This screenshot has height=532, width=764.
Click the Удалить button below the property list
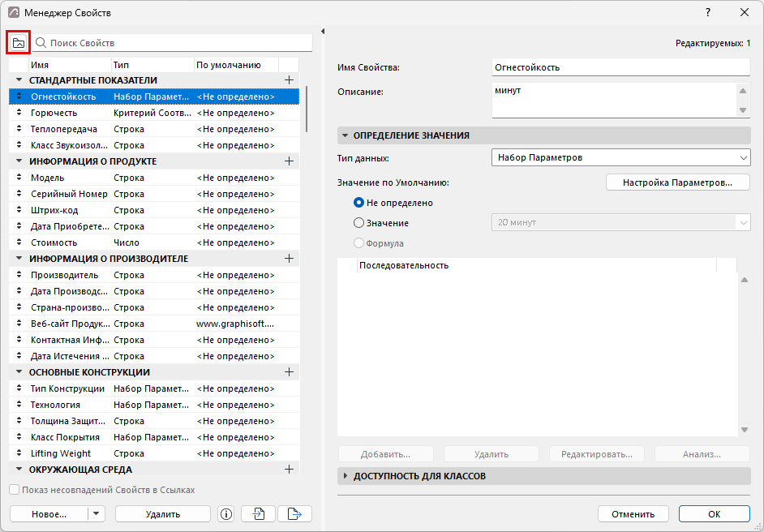(163, 514)
